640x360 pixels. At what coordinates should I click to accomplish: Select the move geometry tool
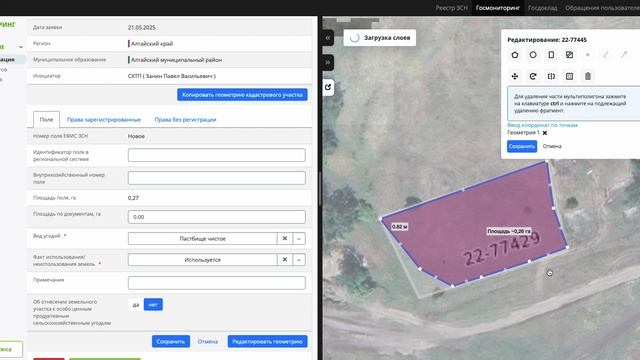tap(515, 76)
